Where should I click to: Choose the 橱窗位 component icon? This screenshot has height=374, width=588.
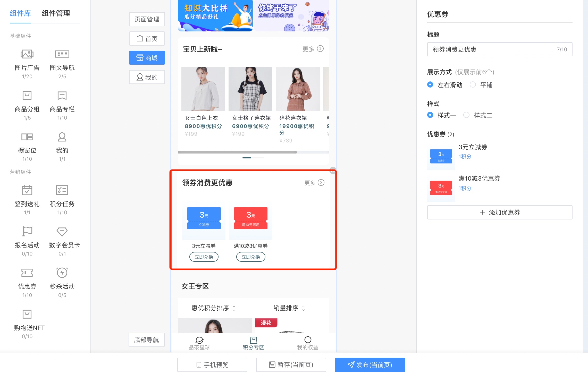click(x=27, y=137)
